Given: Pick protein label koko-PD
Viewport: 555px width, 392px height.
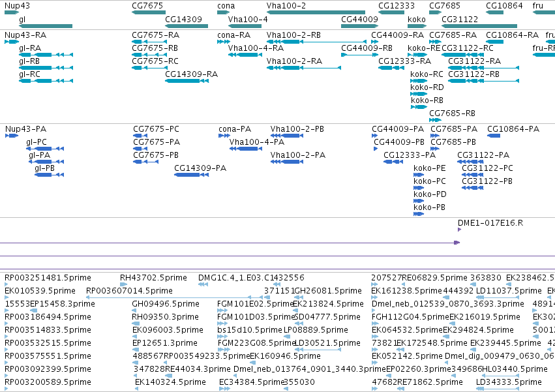Looking at the screenshot, I should [x=430, y=194].
